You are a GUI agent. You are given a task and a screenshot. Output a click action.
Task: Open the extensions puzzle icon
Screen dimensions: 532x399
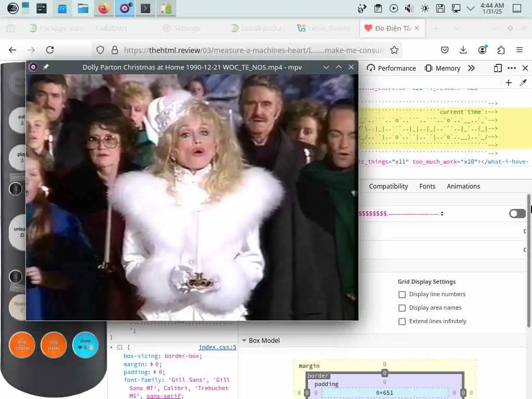coord(501,50)
